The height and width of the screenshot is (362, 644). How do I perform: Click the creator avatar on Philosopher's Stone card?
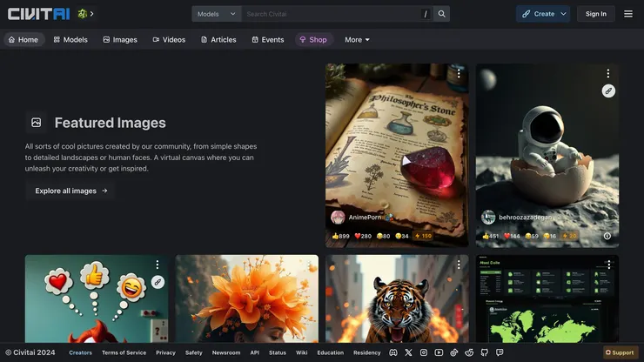(x=338, y=217)
